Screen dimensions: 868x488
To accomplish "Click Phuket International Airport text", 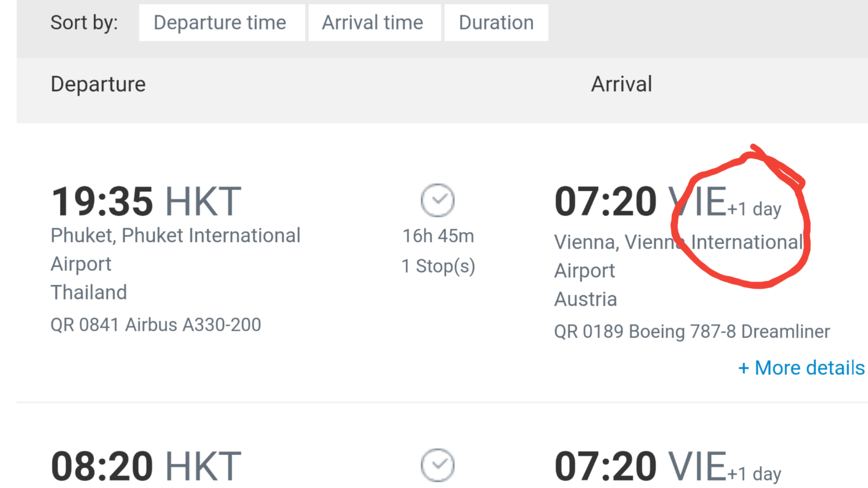I will coord(175,249).
